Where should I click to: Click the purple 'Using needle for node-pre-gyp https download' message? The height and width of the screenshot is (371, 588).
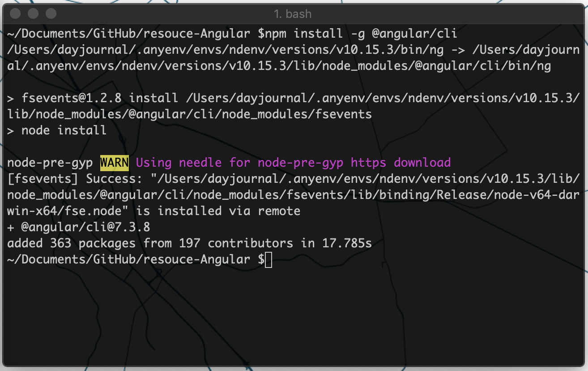[293, 162]
